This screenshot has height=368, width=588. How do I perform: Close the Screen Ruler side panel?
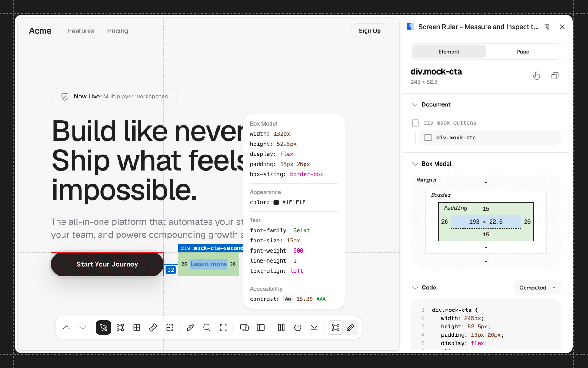(x=562, y=27)
